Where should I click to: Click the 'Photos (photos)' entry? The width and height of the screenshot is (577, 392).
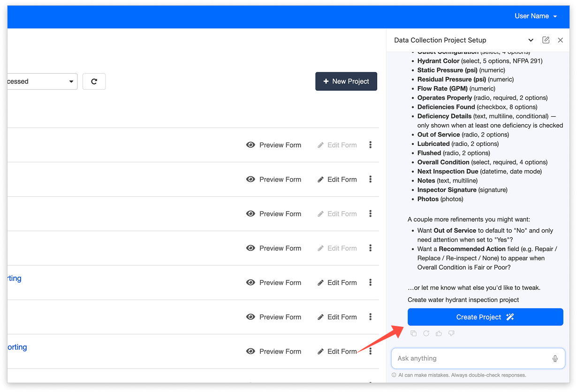click(440, 199)
